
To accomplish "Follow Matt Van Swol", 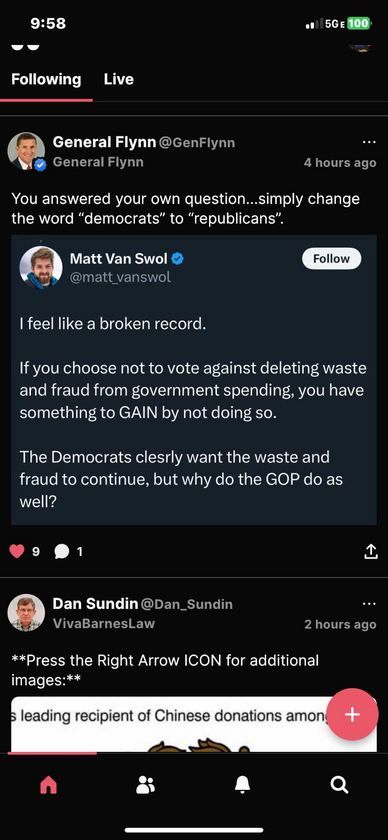I will (x=331, y=259).
